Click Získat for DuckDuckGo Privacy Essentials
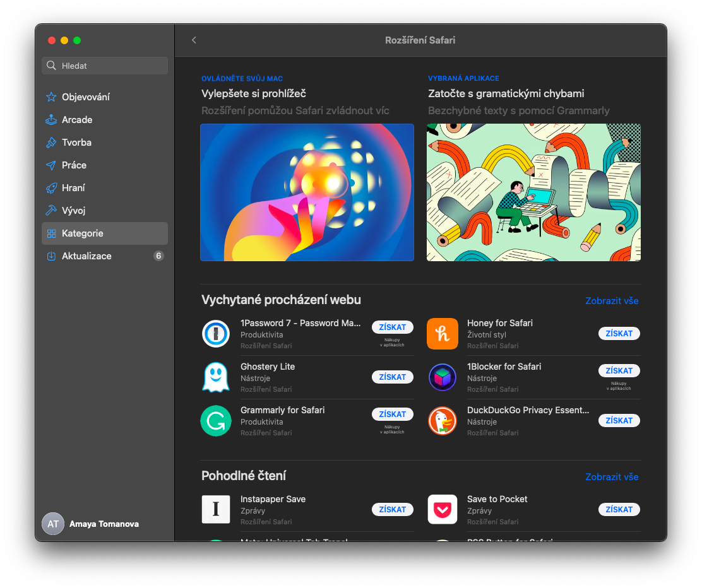This screenshot has height=588, width=702. tap(619, 421)
